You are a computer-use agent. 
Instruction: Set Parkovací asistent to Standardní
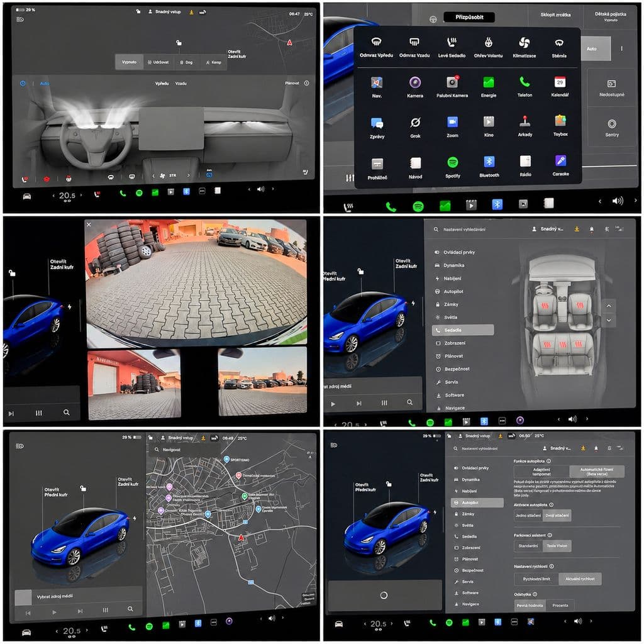(528, 547)
